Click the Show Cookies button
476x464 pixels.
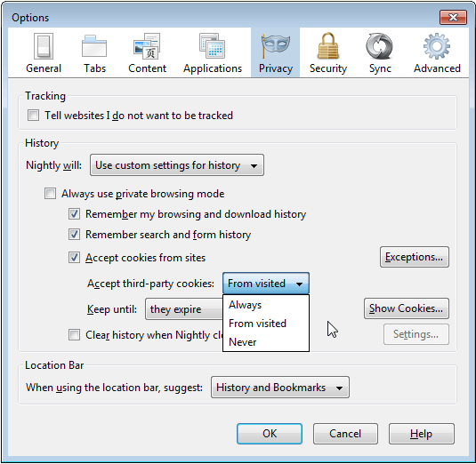(407, 308)
